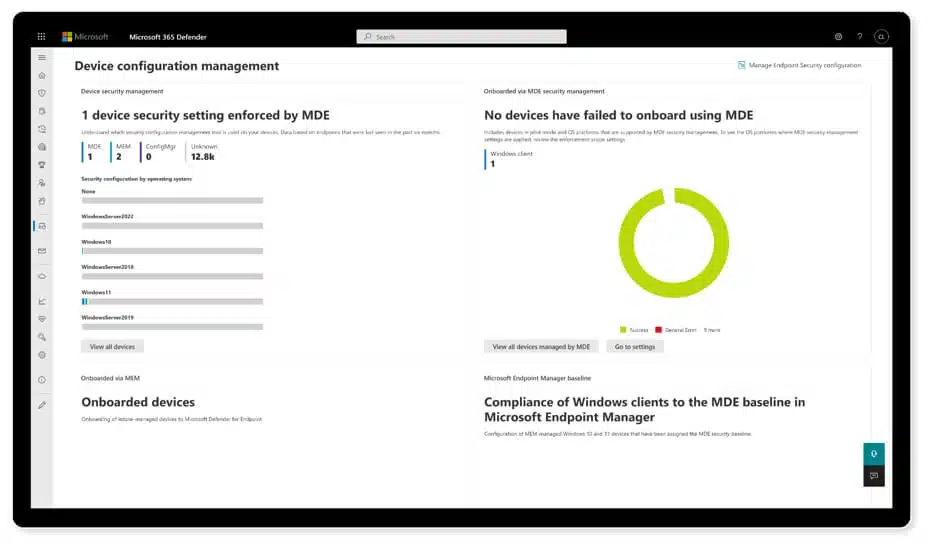Click 'Security configuration by operating system' label
Image resolution: width=935 pixels, height=552 pixels.
point(137,179)
